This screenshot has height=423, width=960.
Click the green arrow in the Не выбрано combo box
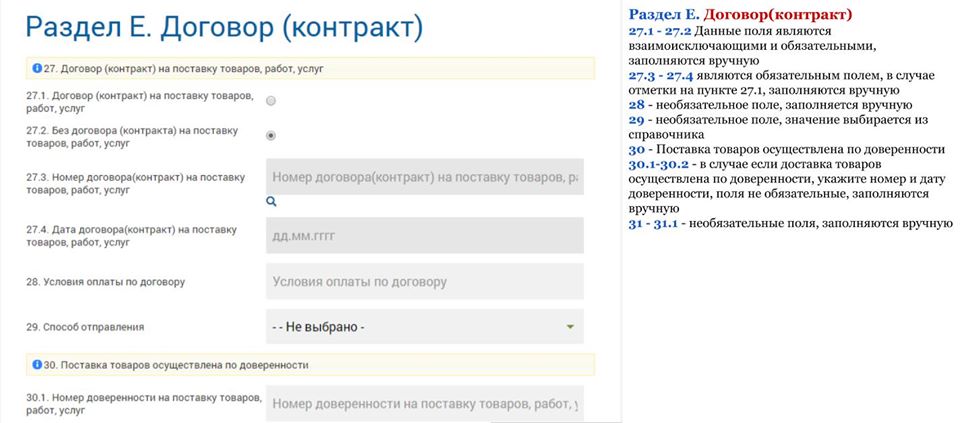pos(570,327)
